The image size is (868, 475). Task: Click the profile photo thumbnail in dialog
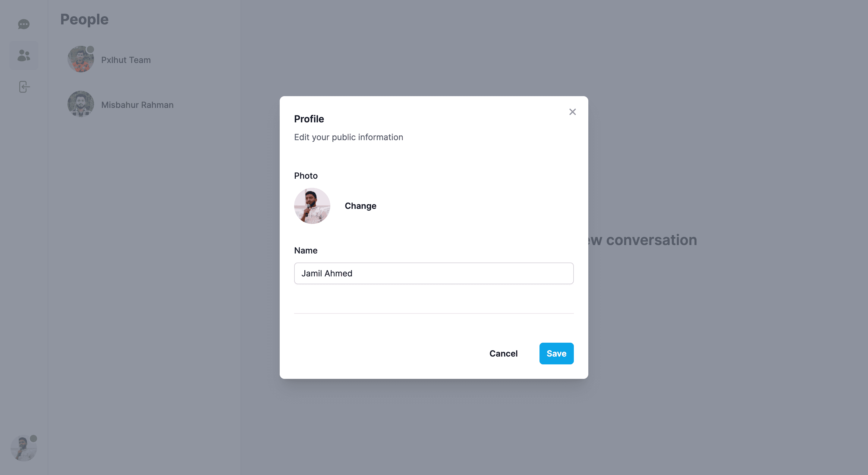point(312,206)
